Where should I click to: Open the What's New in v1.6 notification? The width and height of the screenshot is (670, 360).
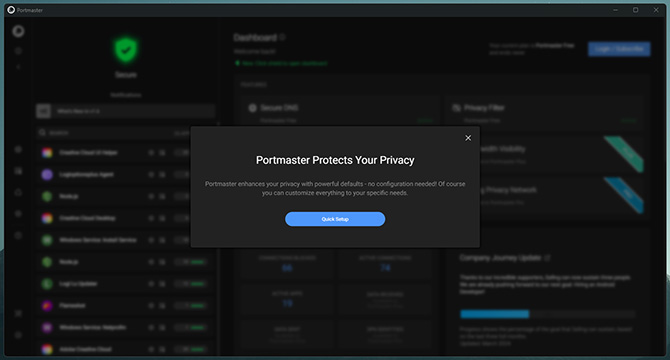point(125,111)
